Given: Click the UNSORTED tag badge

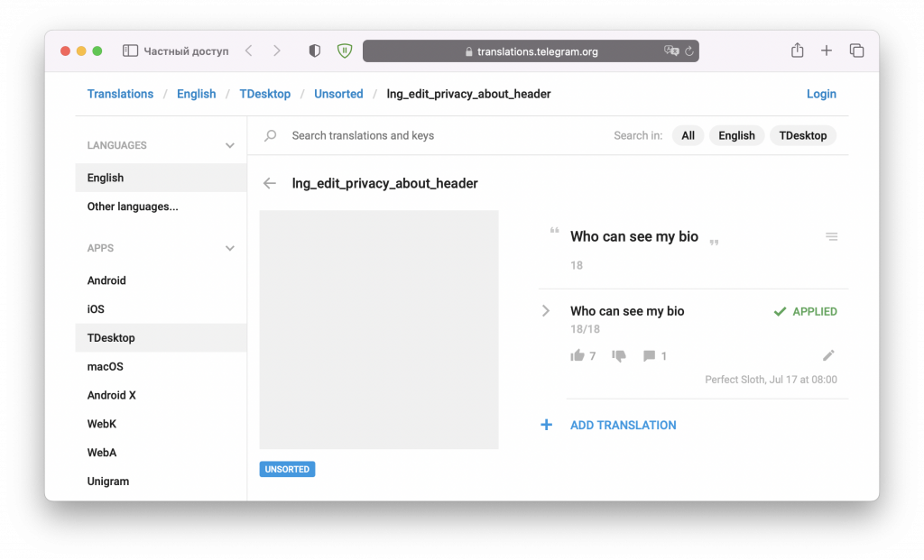Looking at the screenshot, I should (x=287, y=469).
